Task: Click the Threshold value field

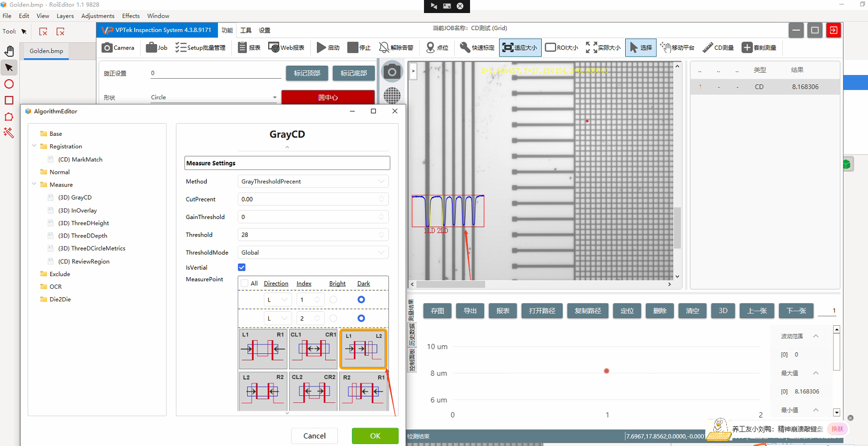Action: pos(313,235)
